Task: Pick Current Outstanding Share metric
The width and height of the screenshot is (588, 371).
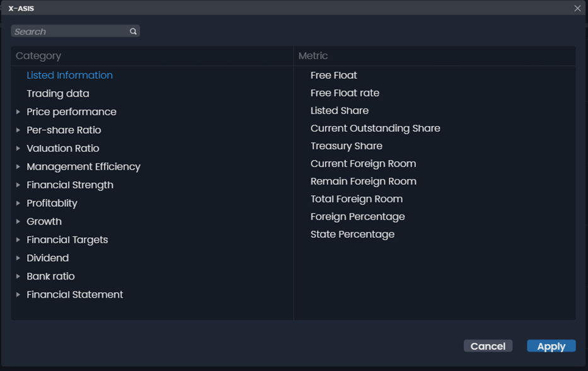Action: point(375,128)
